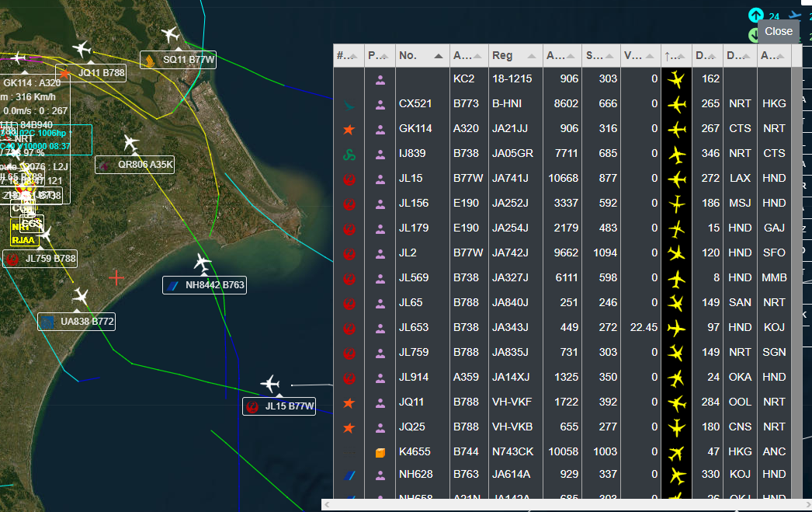Select flight JL65 in the table
Viewport: 812px width, 512px height.
tap(562, 303)
